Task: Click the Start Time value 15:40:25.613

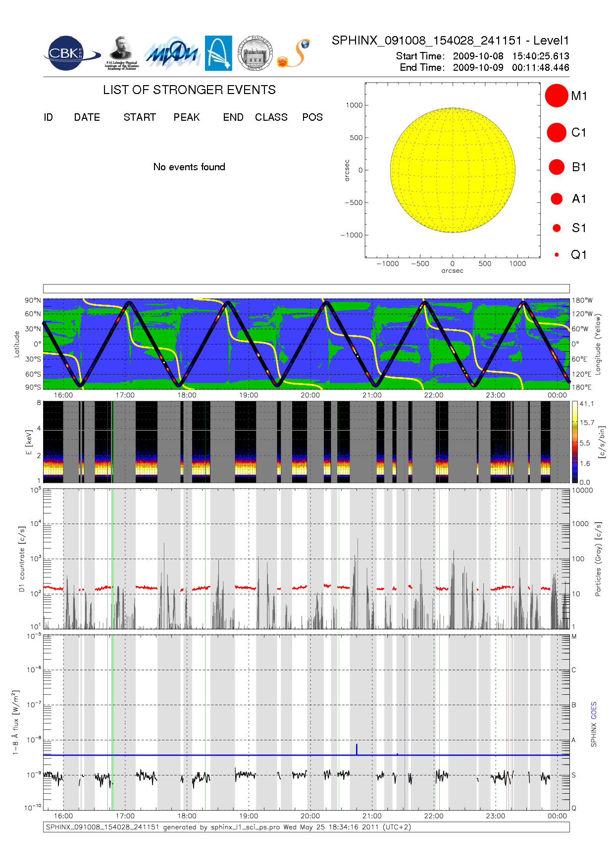Action: [x=541, y=56]
